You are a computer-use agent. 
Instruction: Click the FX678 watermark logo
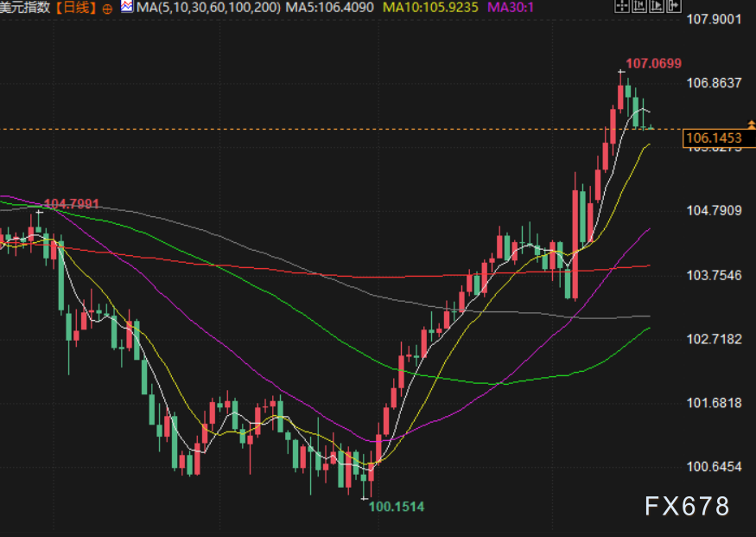(688, 506)
